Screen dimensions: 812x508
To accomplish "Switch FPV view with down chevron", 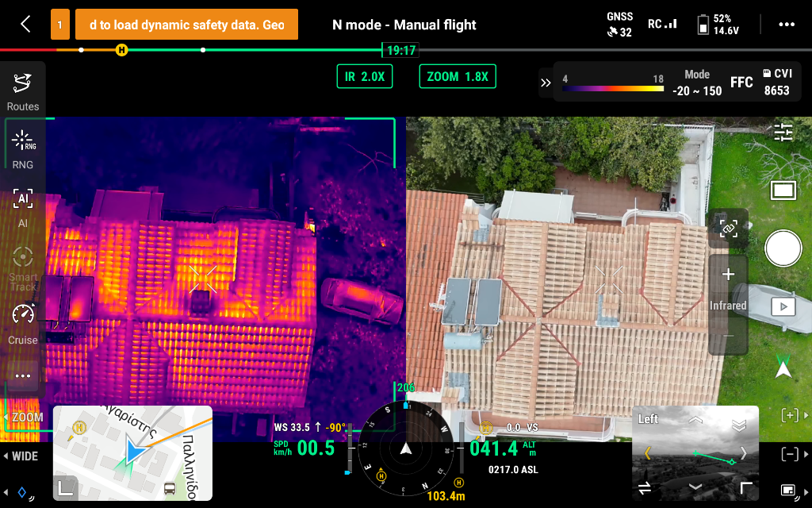I will pos(695,487).
